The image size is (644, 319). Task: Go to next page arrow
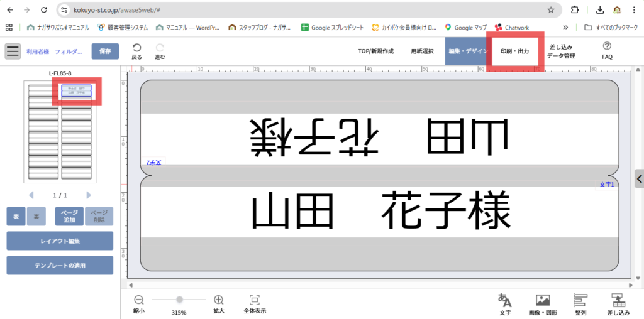click(x=89, y=195)
